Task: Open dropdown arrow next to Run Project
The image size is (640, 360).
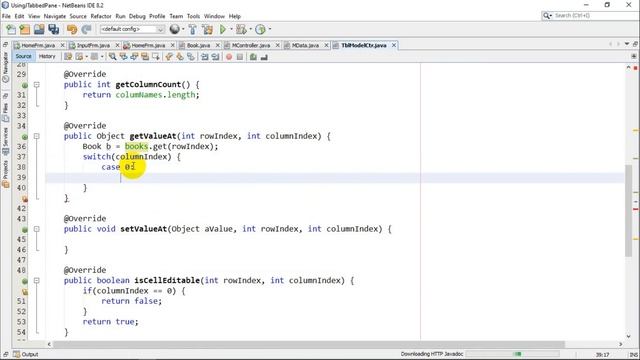Action: point(231,29)
